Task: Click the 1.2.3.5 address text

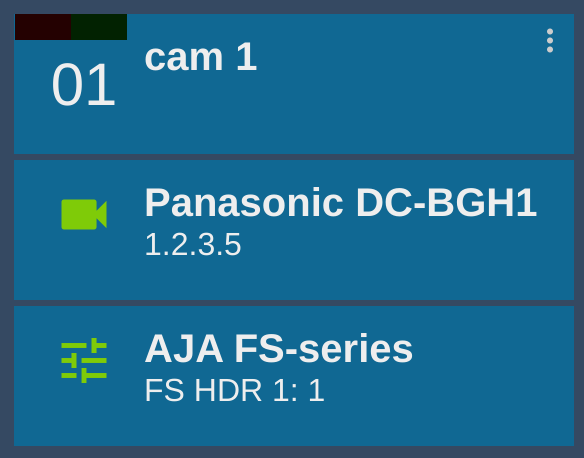Action: (x=193, y=245)
